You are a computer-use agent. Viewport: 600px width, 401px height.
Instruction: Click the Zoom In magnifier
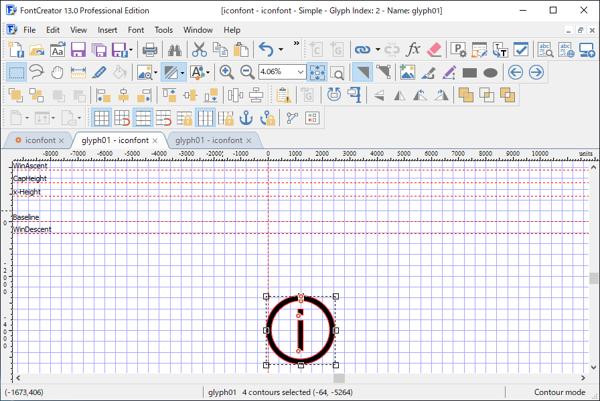(x=227, y=72)
